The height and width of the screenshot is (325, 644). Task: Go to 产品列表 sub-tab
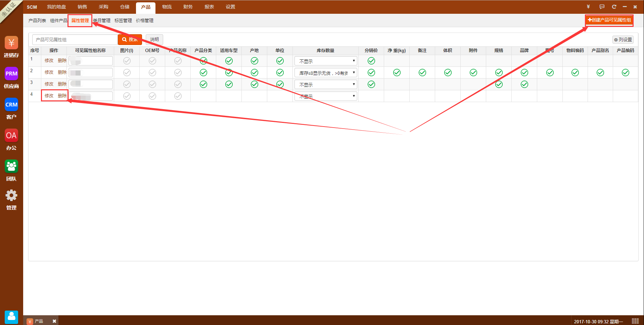pos(37,20)
